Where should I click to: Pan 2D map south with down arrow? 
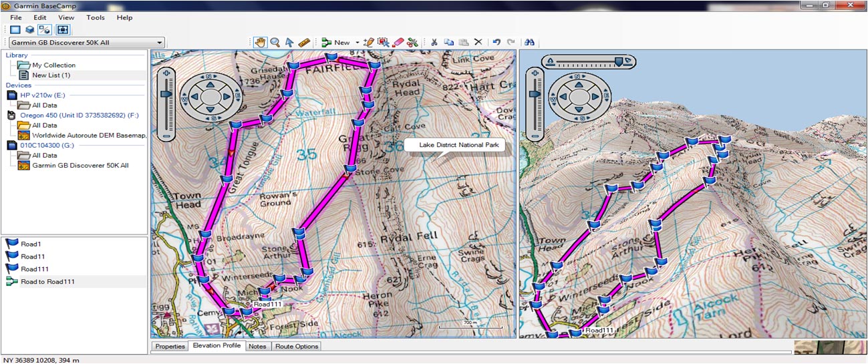(210, 110)
